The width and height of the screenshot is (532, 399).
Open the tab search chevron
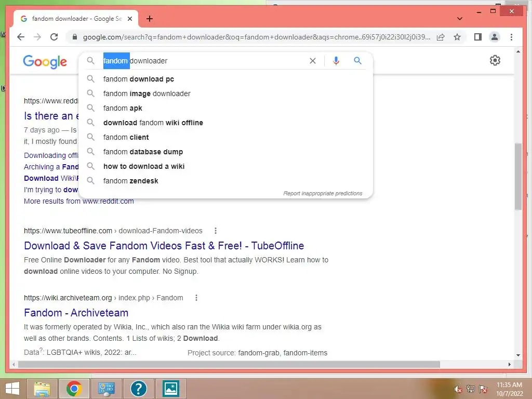point(460,19)
